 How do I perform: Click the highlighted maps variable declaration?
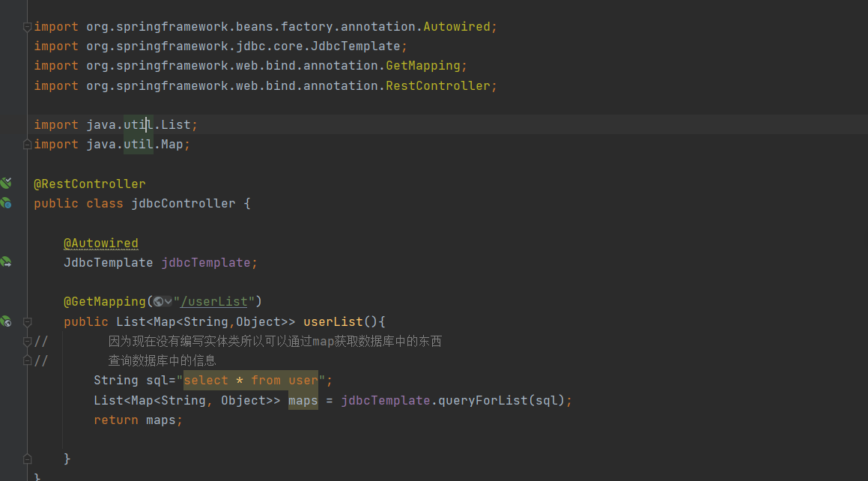[x=303, y=401]
